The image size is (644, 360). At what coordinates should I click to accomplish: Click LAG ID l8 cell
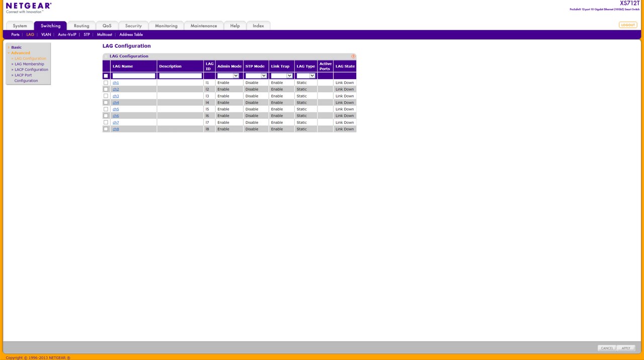[x=207, y=129]
